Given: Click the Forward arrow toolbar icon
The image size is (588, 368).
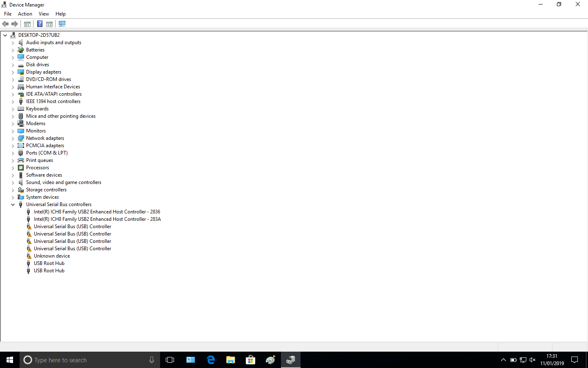Looking at the screenshot, I should (x=15, y=24).
